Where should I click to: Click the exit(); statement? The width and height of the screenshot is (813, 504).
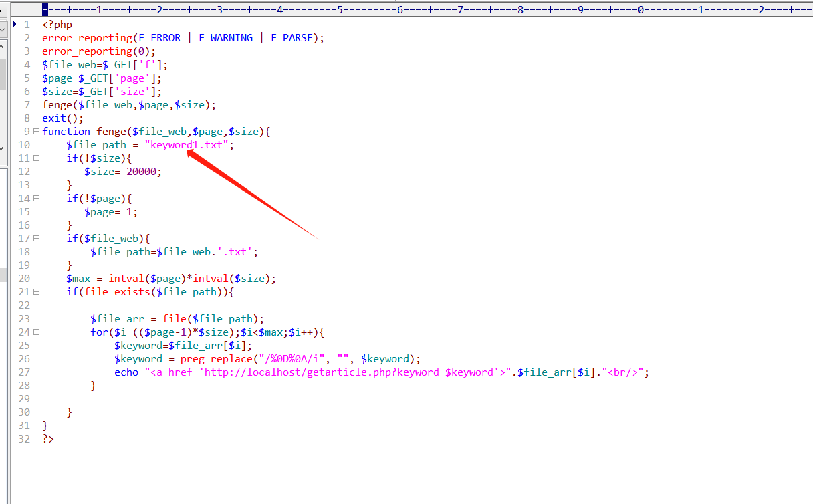click(x=63, y=118)
